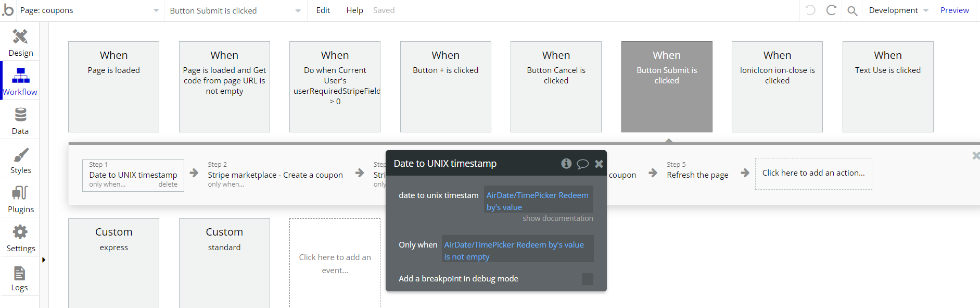Open the Settings gear section
The image size is (980, 308).
(x=20, y=238)
